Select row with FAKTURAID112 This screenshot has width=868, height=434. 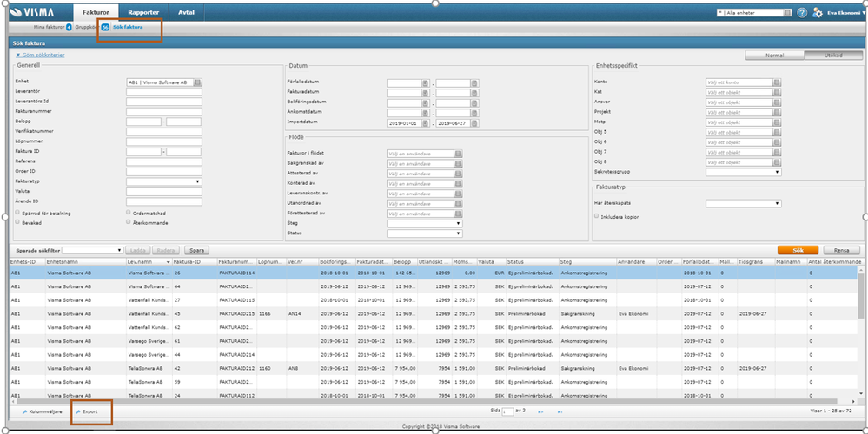click(435, 395)
